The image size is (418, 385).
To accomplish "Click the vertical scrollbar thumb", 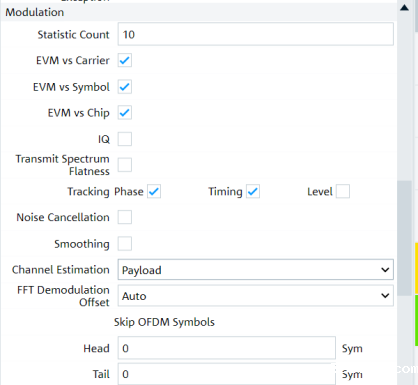I will click(405, 238).
